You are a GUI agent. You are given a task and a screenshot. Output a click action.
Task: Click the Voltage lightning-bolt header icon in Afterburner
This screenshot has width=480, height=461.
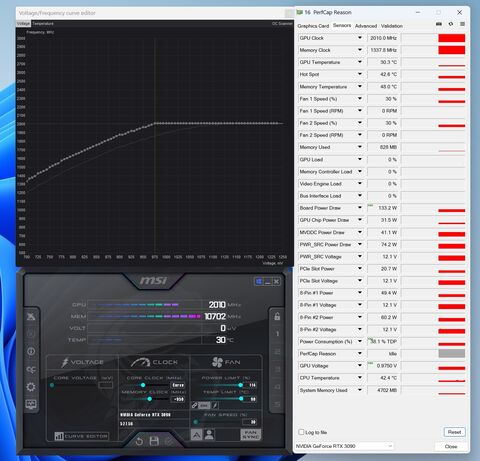point(65,362)
